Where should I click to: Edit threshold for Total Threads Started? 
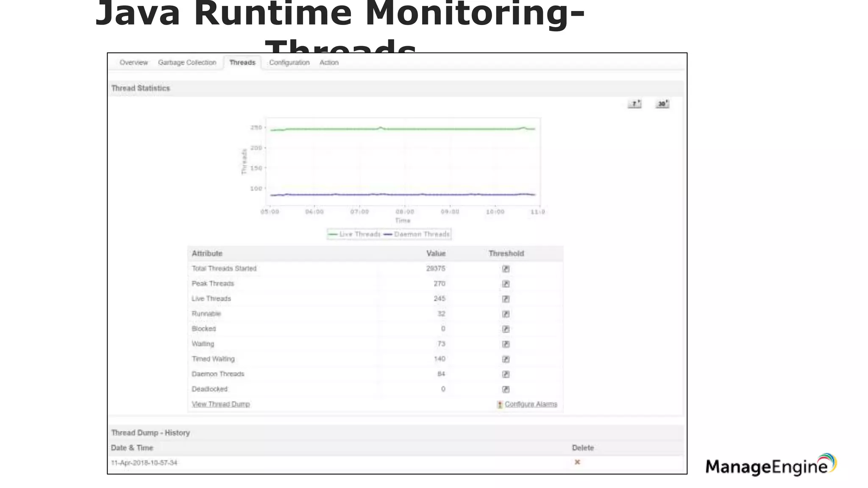(x=506, y=269)
